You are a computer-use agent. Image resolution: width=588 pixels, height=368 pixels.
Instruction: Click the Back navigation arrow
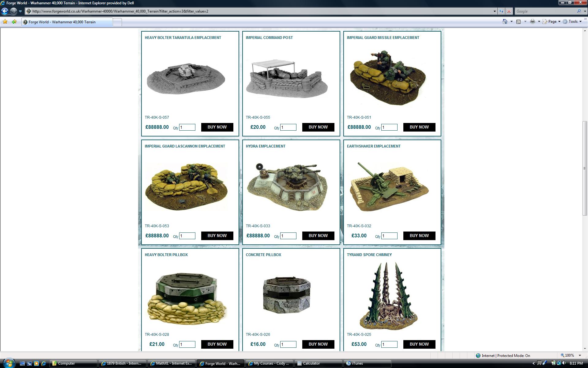tap(5, 11)
